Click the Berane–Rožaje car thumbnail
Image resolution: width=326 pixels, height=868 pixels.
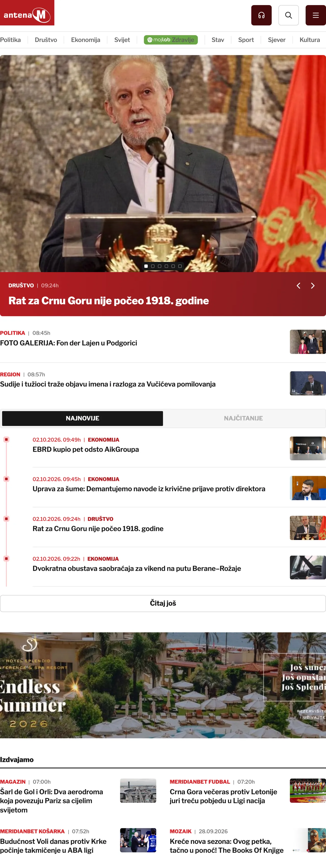308,567
